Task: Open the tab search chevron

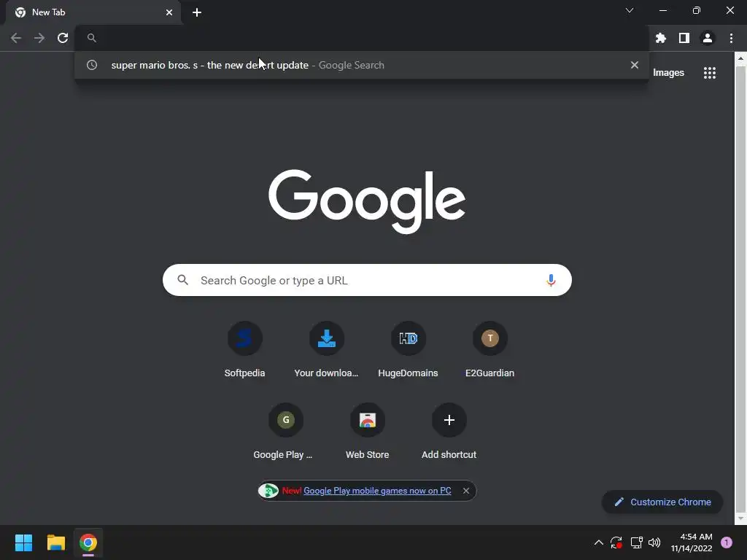Action: click(x=630, y=10)
